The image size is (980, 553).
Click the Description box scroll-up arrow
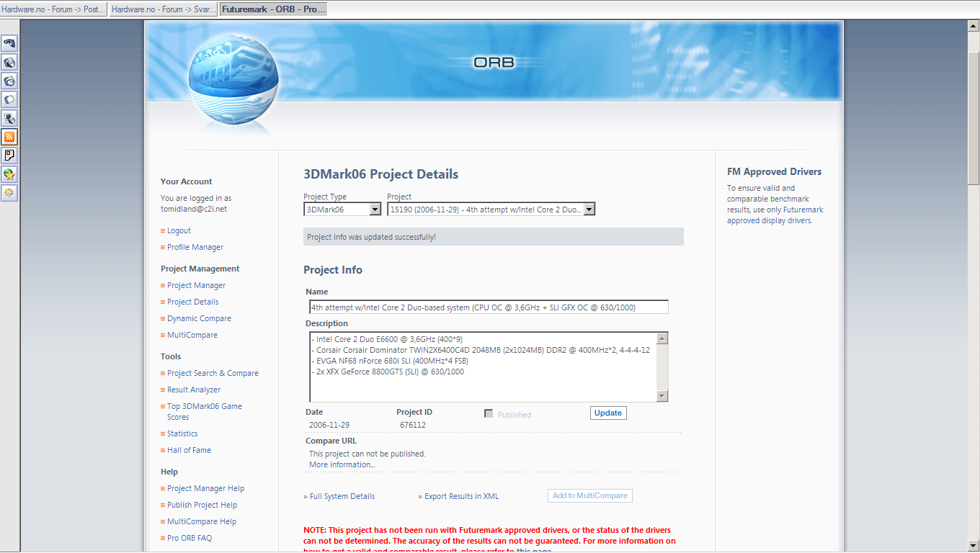click(663, 338)
